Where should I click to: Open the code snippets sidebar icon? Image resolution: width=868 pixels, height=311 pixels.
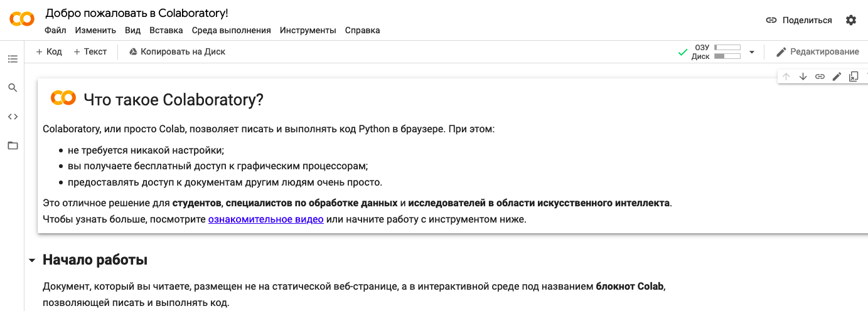point(13,117)
